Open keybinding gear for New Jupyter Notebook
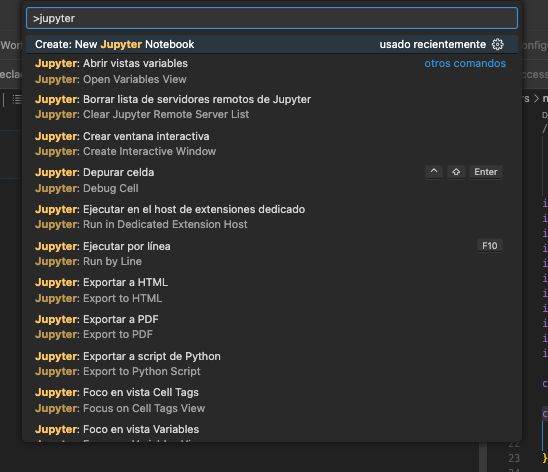The height and width of the screenshot is (472, 548). pos(498,44)
